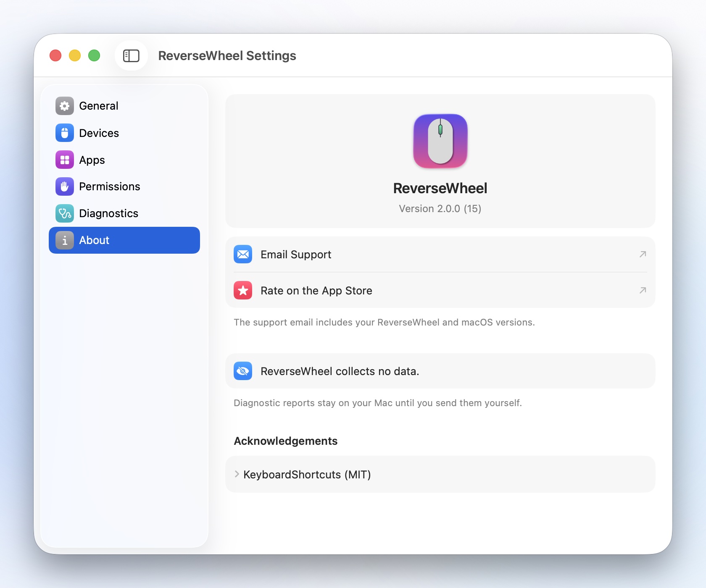Click the arrow on Rate row
This screenshot has height=588, width=706.
[643, 290]
